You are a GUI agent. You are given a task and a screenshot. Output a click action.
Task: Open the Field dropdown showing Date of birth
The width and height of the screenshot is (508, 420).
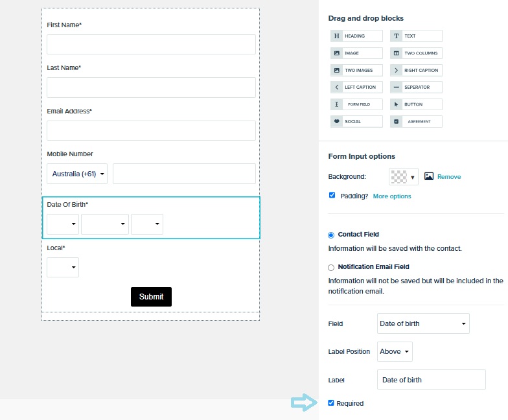coord(423,323)
